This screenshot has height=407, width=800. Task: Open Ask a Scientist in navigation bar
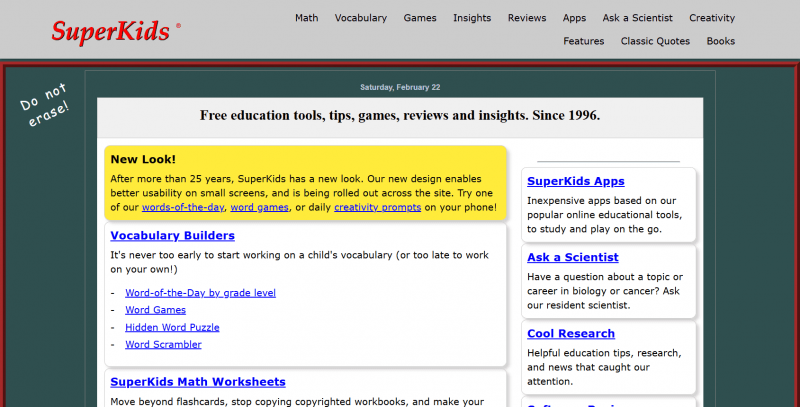coord(638,18)
